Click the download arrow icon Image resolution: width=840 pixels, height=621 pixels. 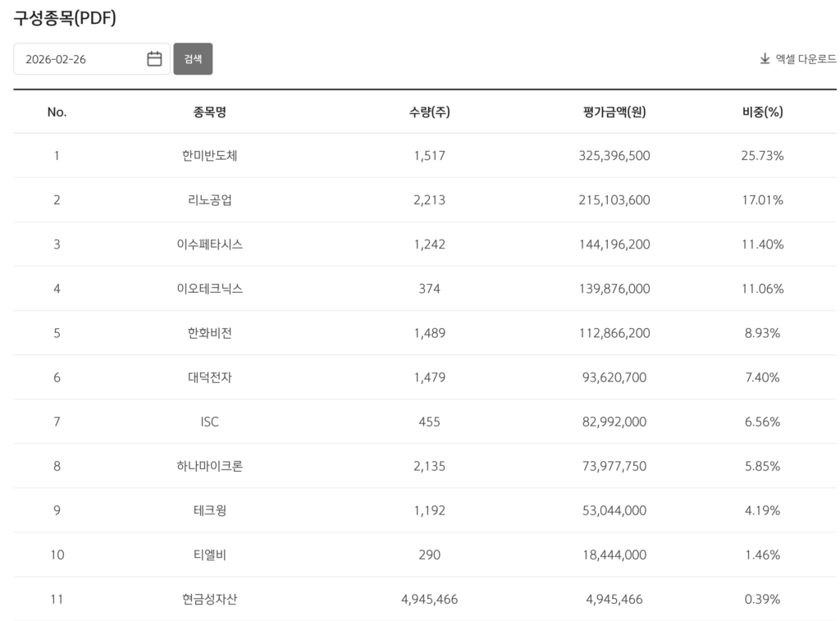tap(765, 59)
